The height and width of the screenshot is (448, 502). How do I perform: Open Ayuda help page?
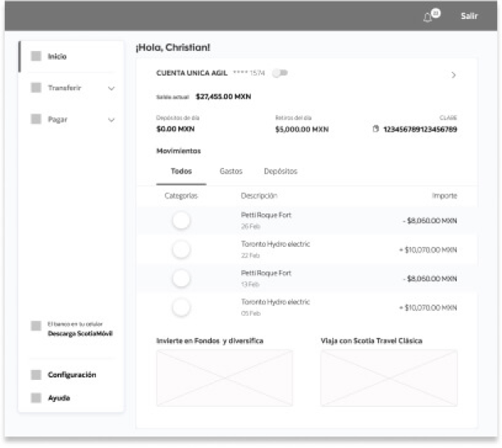[x=59, y=398]
